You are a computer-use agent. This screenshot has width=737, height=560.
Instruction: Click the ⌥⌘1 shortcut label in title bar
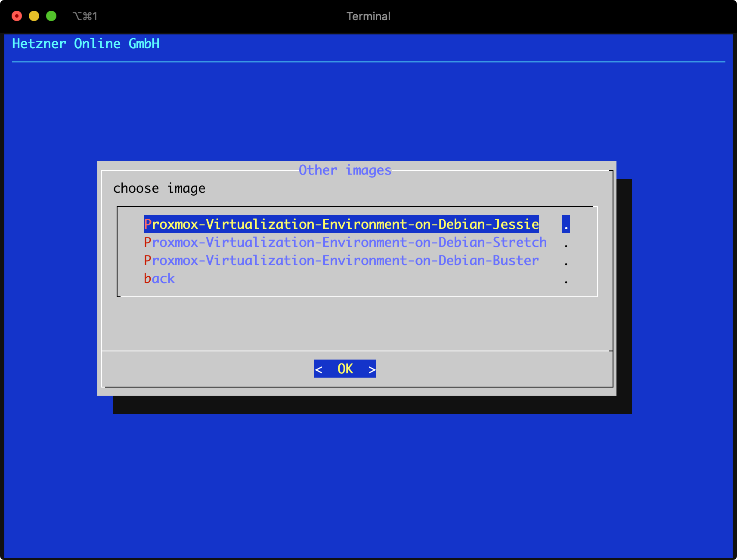tap(85, 16)
